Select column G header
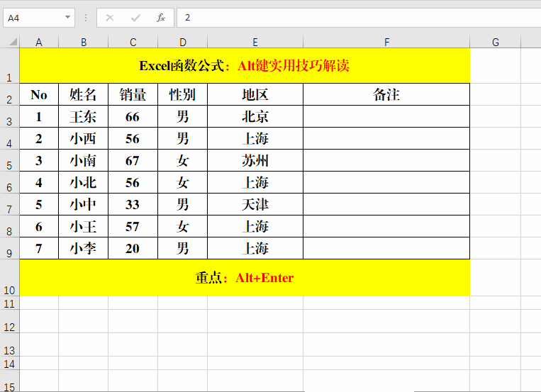 tap(495, 42)
